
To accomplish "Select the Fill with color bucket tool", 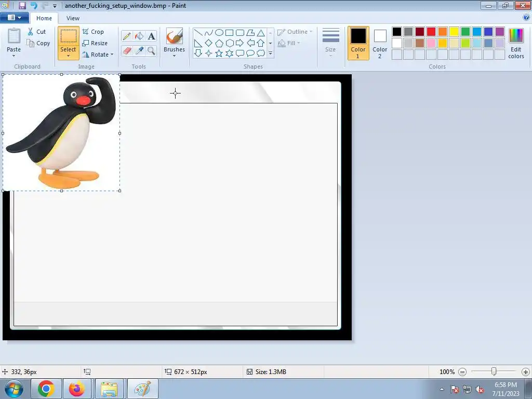I will click(x=139, y=36).
